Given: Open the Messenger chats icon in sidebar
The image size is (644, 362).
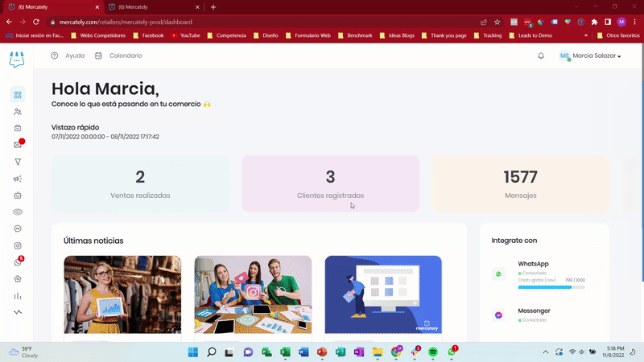Looking at the screenshot, I should pyautogui.click(x=18, y=228).
